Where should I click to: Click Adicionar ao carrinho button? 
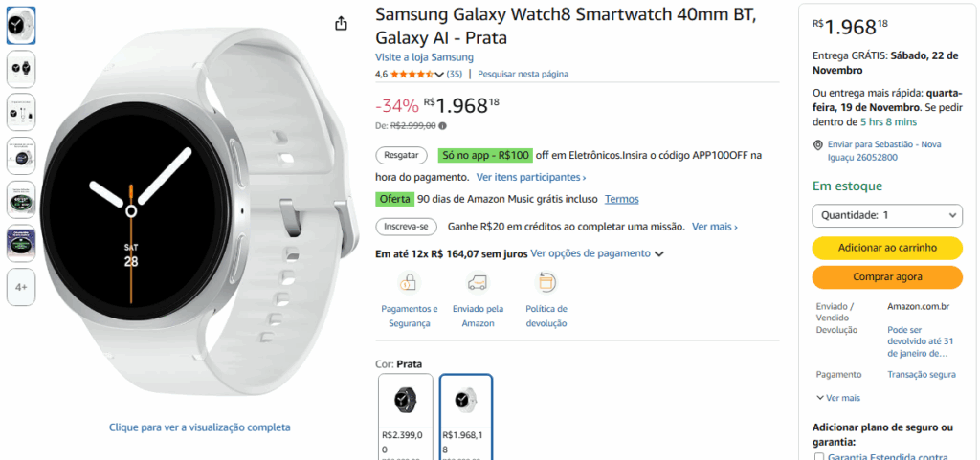pos(887,248)
